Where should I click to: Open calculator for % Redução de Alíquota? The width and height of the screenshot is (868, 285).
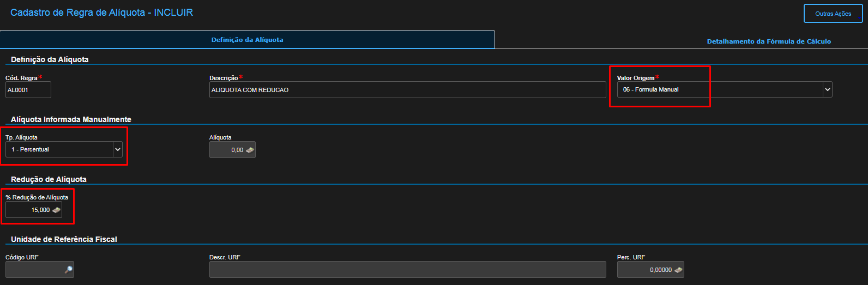click(x=56, y=210)
